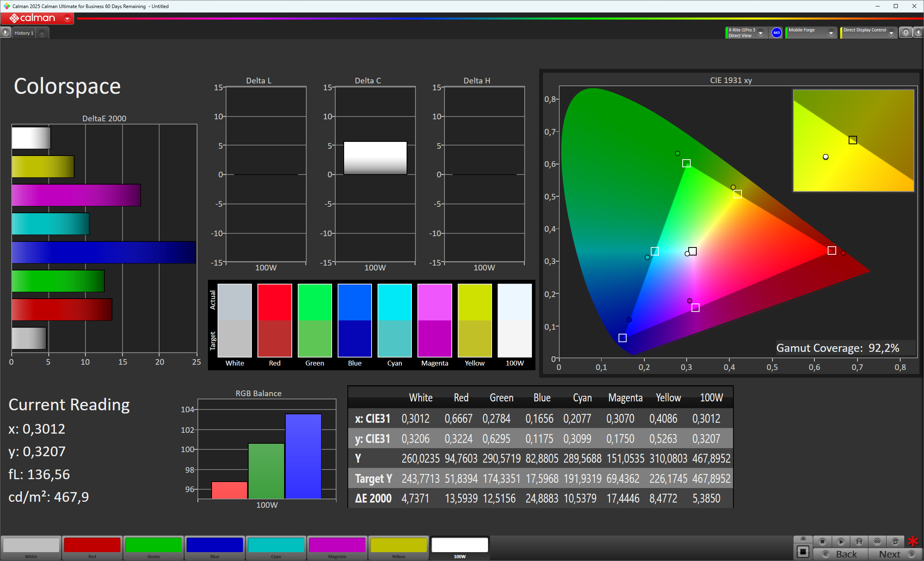Click the continuous read infinity icon
The width and height of the screenshot is (924, 561).
tap(877, 542)
